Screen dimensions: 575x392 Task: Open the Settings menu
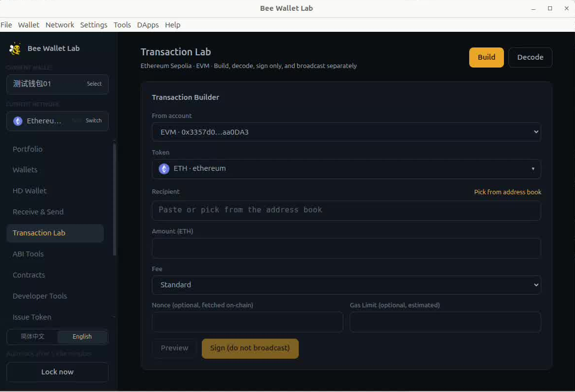point(94,25)
